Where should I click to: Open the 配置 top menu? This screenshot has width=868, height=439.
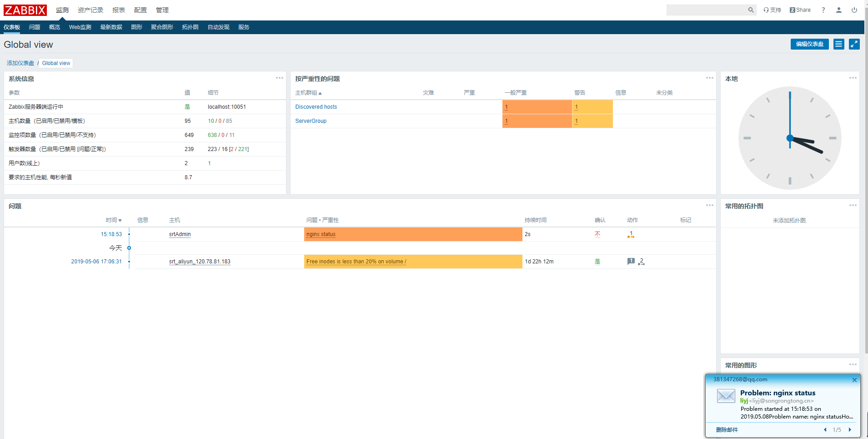click(140, 10)
